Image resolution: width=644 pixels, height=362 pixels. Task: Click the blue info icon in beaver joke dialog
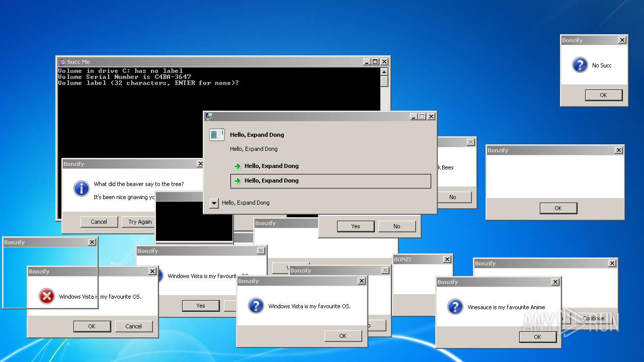[x=81, y=188]
